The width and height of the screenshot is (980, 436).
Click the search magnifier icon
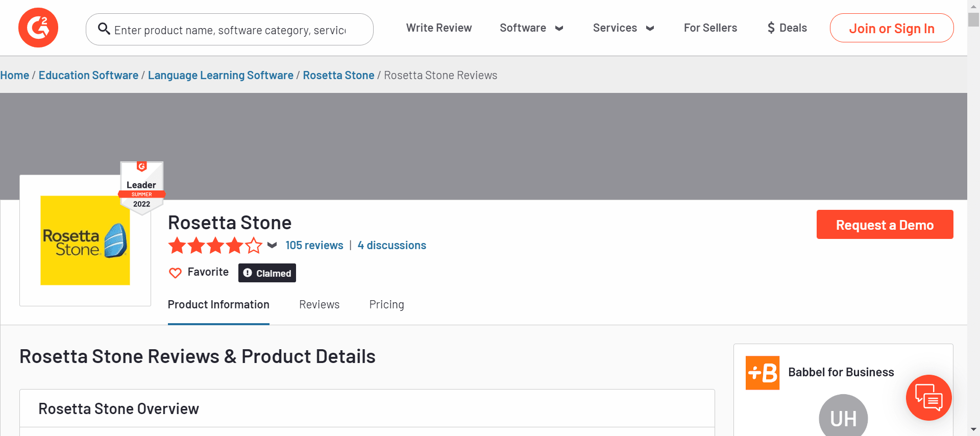pyautogui.click(x=104, y=29)
